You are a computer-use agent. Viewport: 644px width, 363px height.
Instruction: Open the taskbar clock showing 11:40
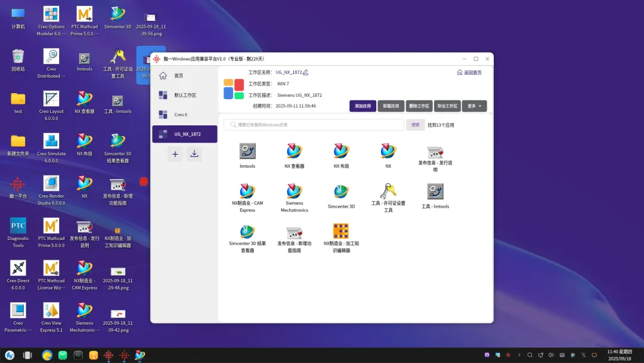coord(620,355)
